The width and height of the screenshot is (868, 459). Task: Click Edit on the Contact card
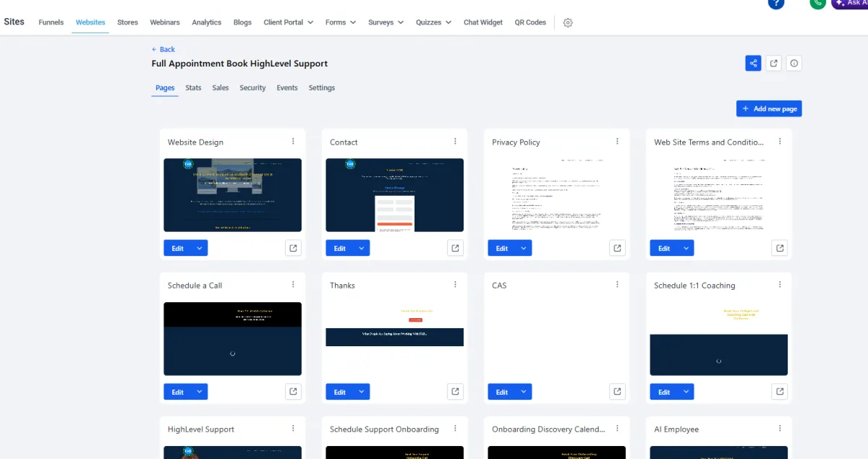click(340, 248)
